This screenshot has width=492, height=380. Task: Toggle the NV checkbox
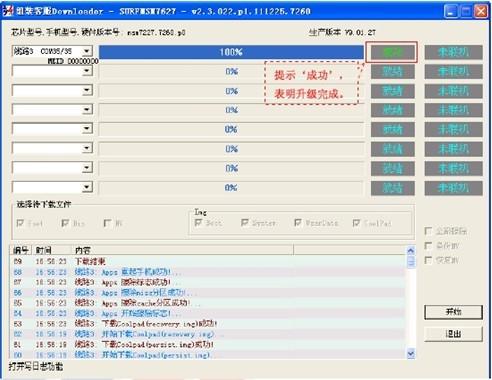[x=107, y=223]
